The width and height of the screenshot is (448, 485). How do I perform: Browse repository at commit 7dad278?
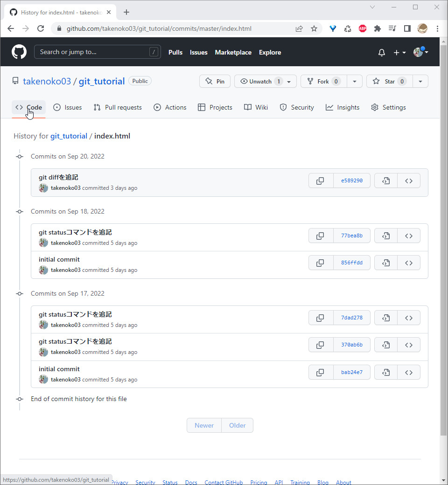(x=409, y=318)
